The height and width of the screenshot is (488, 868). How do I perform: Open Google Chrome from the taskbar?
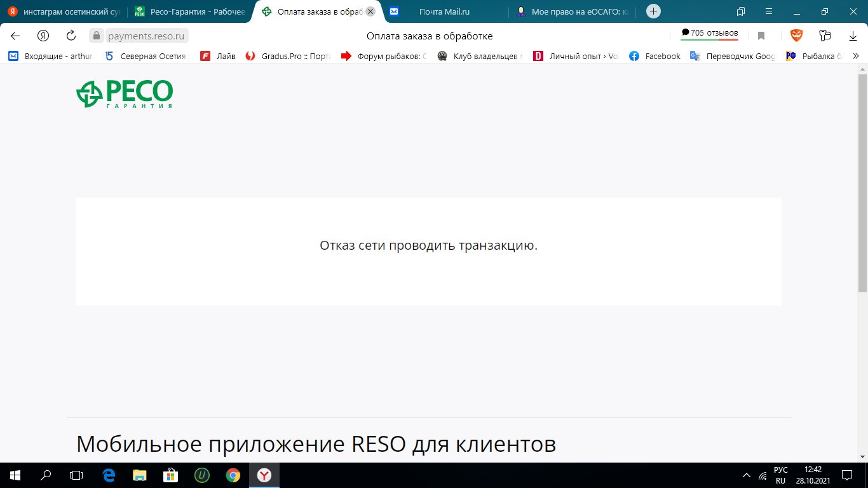point(233,475)
